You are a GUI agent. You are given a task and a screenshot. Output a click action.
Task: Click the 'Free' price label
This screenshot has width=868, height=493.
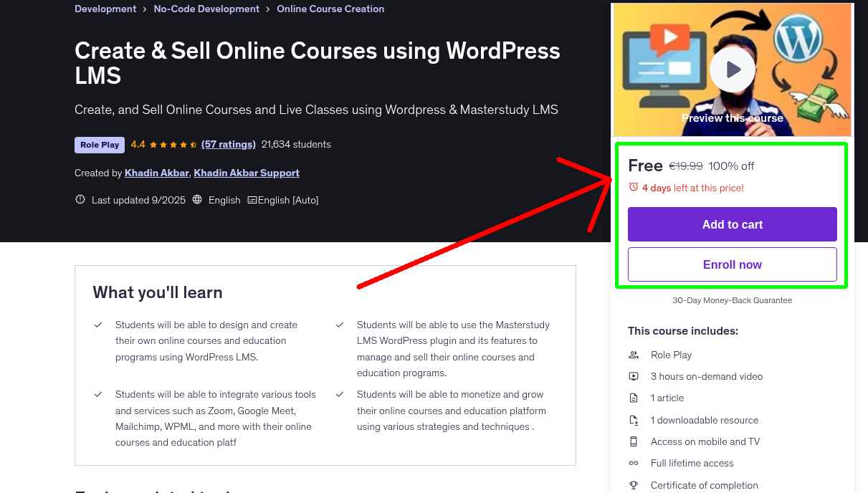pyautogui.click(x=645, y=166)
